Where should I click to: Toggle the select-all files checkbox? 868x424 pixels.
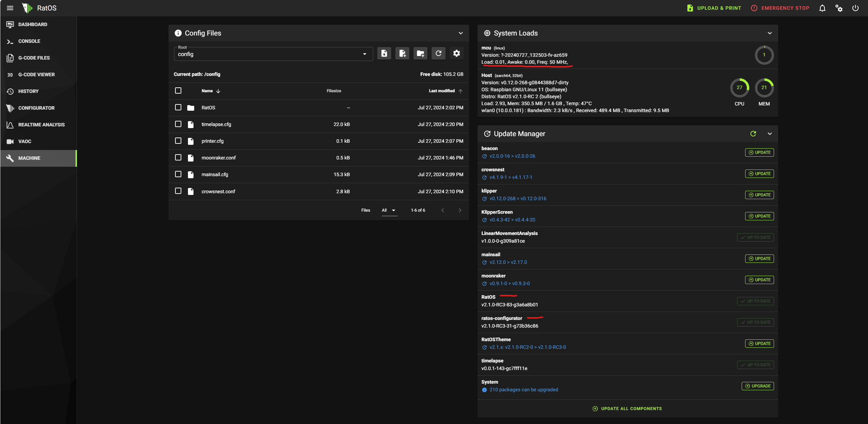pos(178,91)
